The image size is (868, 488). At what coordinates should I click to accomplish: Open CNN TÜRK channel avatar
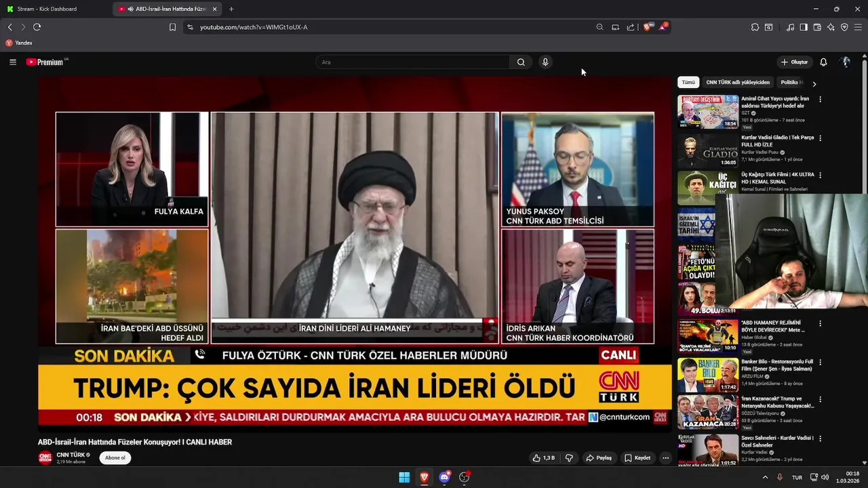45,457
